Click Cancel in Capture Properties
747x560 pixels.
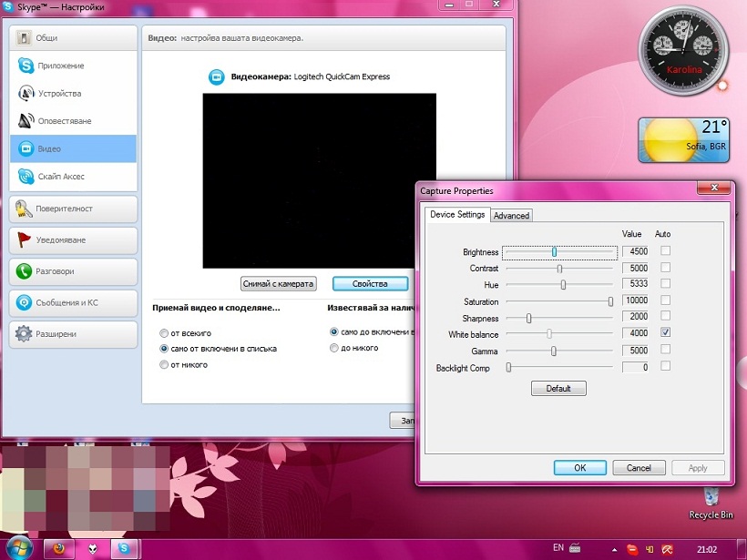639,468
